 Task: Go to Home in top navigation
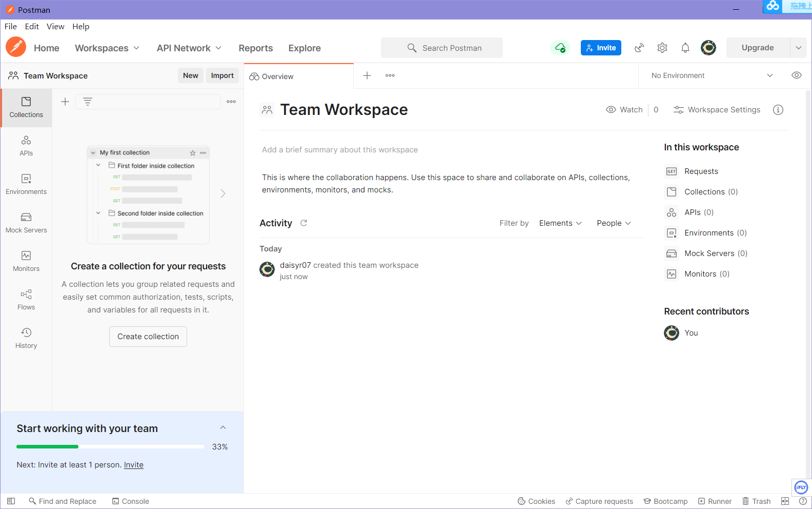[47, 48]
